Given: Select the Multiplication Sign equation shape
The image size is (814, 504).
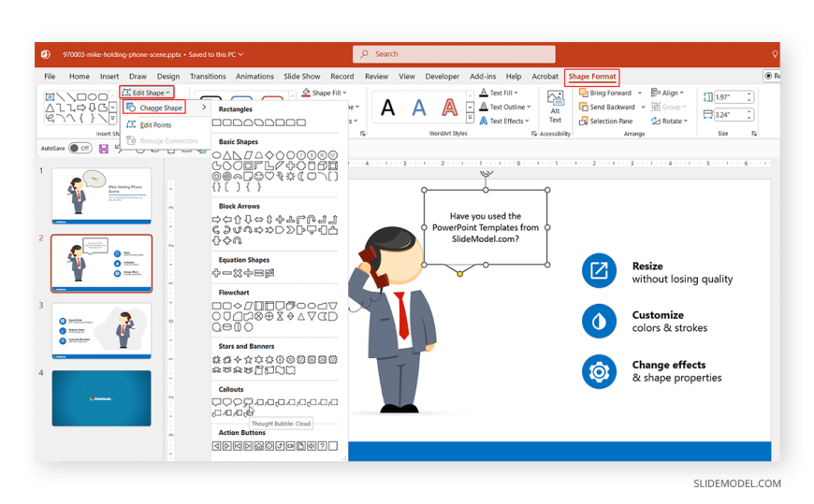Looking at the screenshot, I should (x=238, y=273).
